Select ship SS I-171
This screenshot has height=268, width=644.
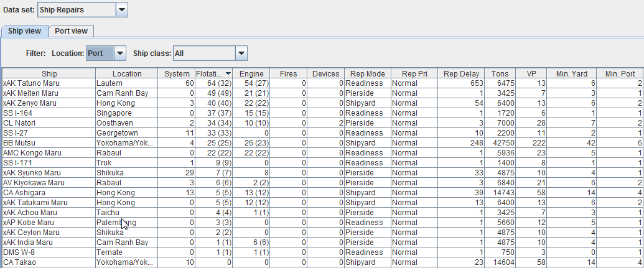click(16, 162)
